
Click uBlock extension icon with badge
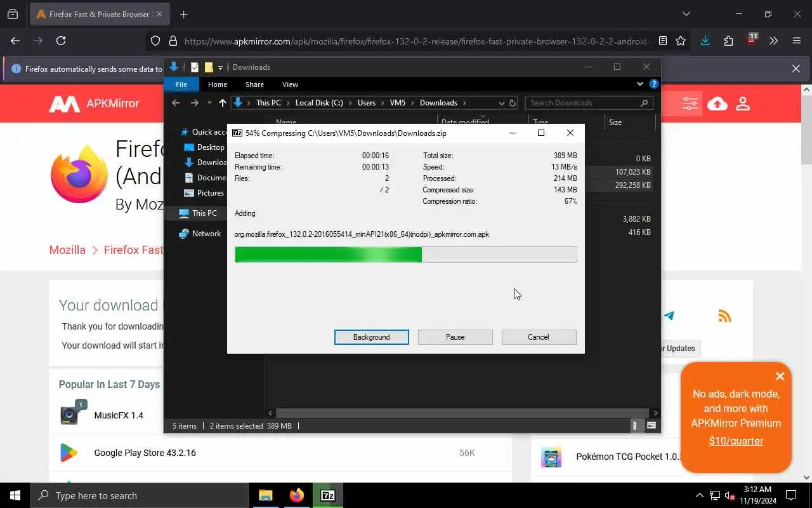752,39
